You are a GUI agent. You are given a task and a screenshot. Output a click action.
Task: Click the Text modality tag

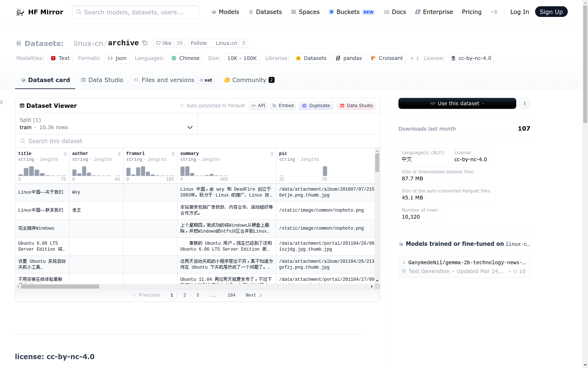[x=60, y=58]
